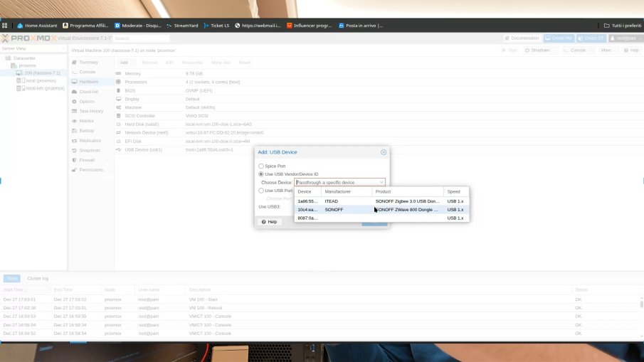Click the Home Assistant bookmark icon
644x362 pixels.
pos(19,26)
